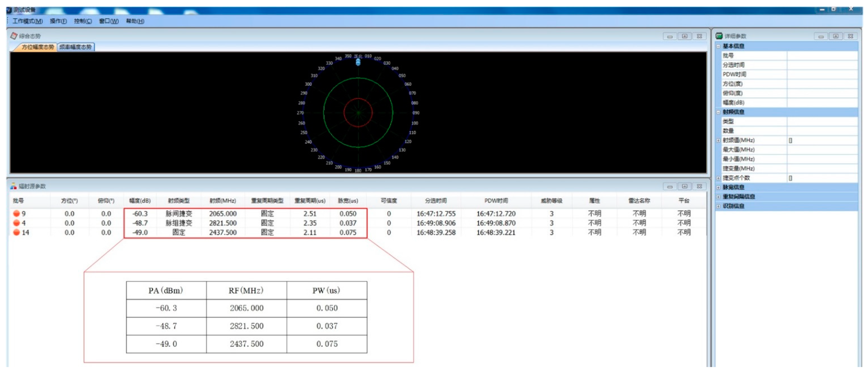Click the red marker for emitter 9

[16, 214]
